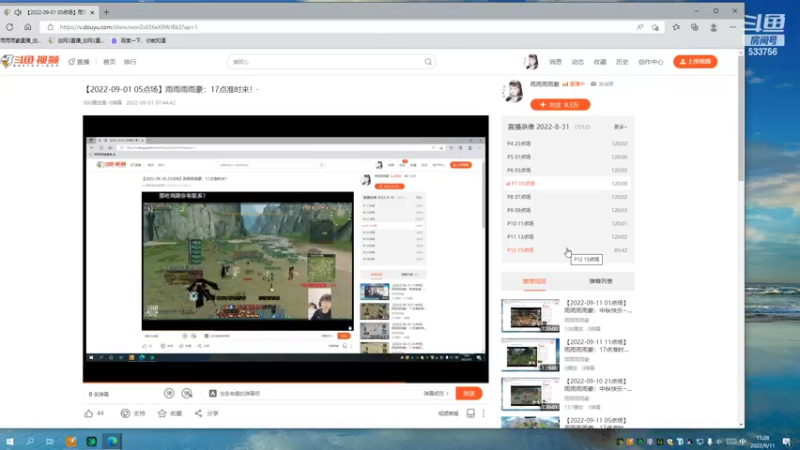Viewport: 800px width, 450px height.
Task: Play episode P8 07点场
Action: 567,196
